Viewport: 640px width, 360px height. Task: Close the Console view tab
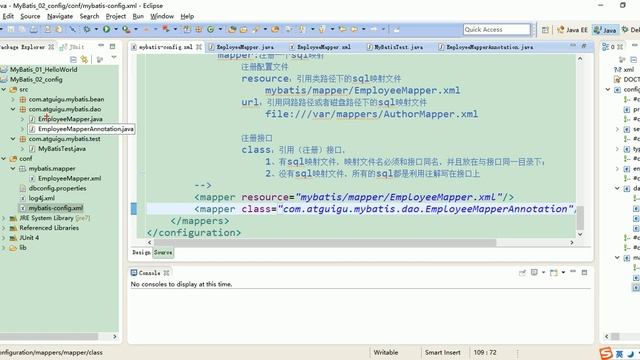click(166, 273)
